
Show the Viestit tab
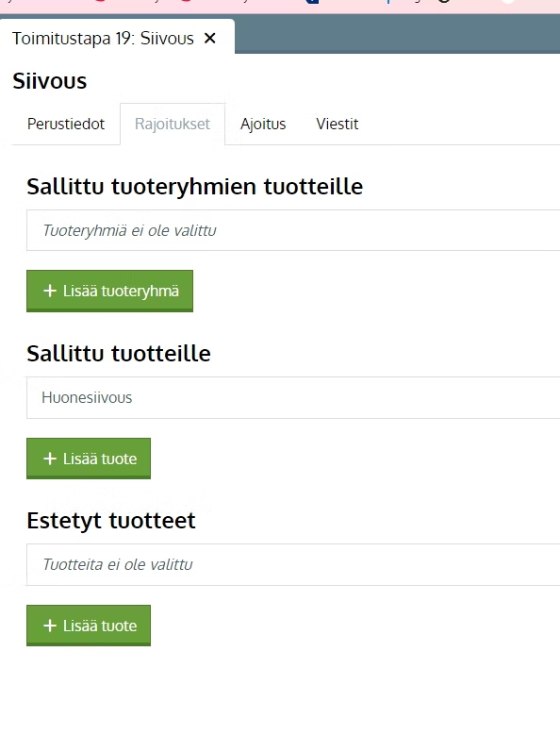(x=338, y=124)
